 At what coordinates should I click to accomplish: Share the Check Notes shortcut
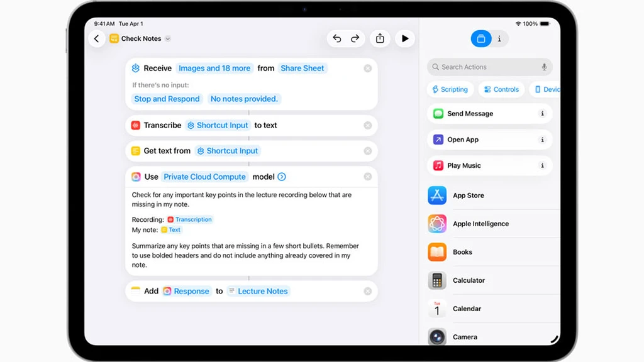380,38
